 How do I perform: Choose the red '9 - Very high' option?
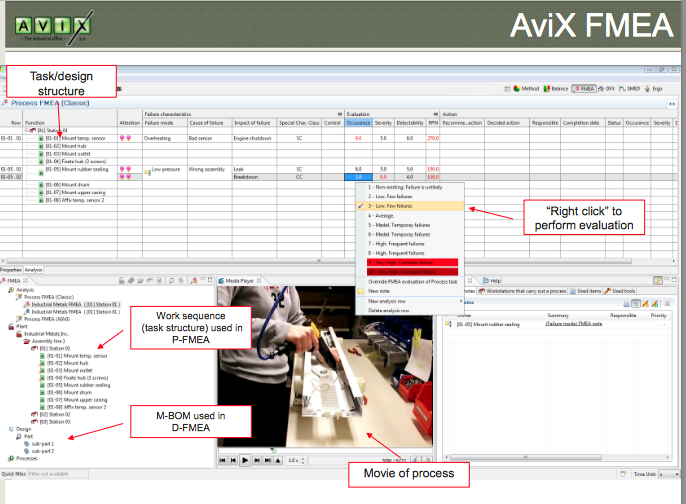coord(412,262)
